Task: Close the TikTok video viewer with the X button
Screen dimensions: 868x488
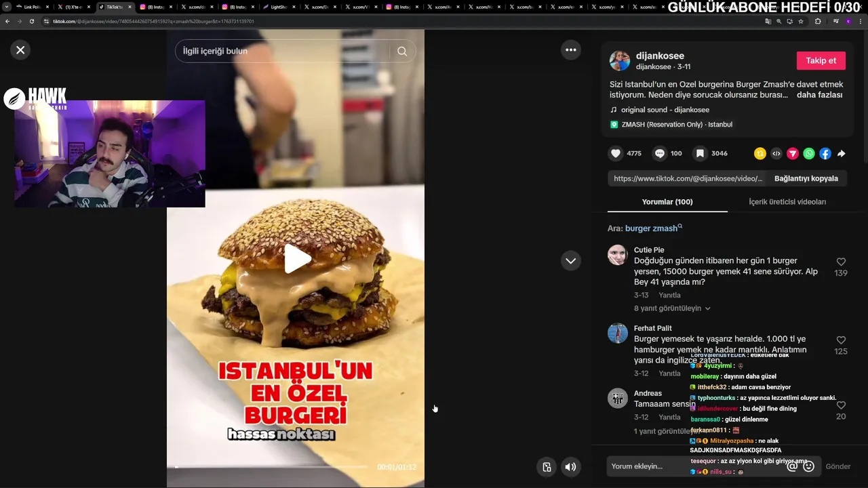Action: click(20, 49)
